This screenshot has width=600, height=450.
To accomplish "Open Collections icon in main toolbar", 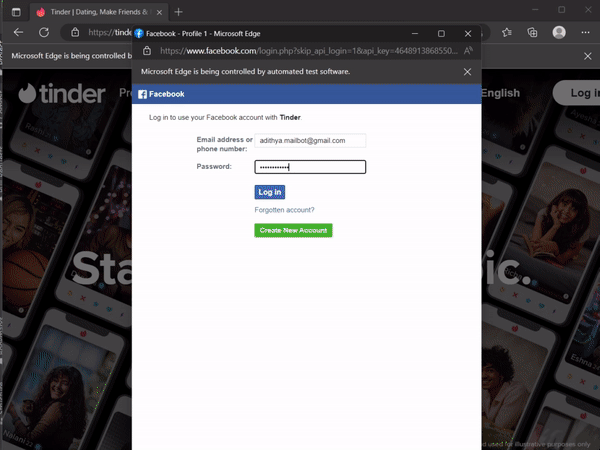I will coord(532,33).
